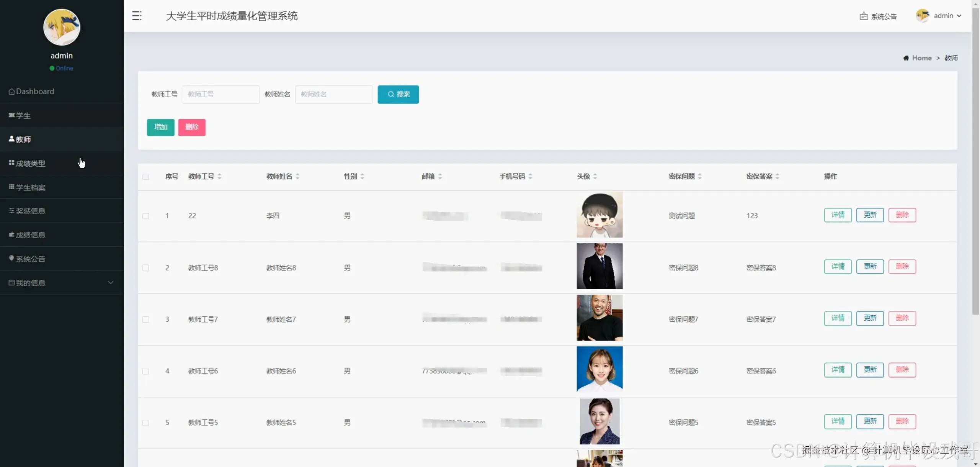
Task: Toggle the select-all header checkbox
Action: tap(146, 177)
